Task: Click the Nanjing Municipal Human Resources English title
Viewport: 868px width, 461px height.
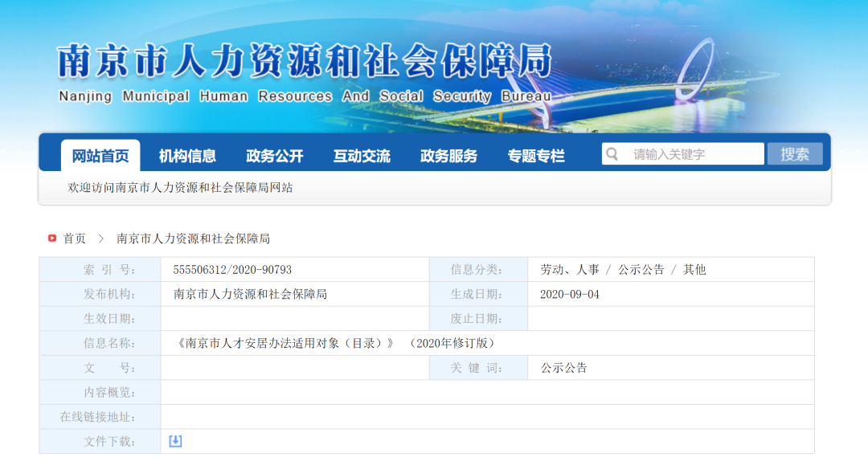Action: [x=305, y=96]
